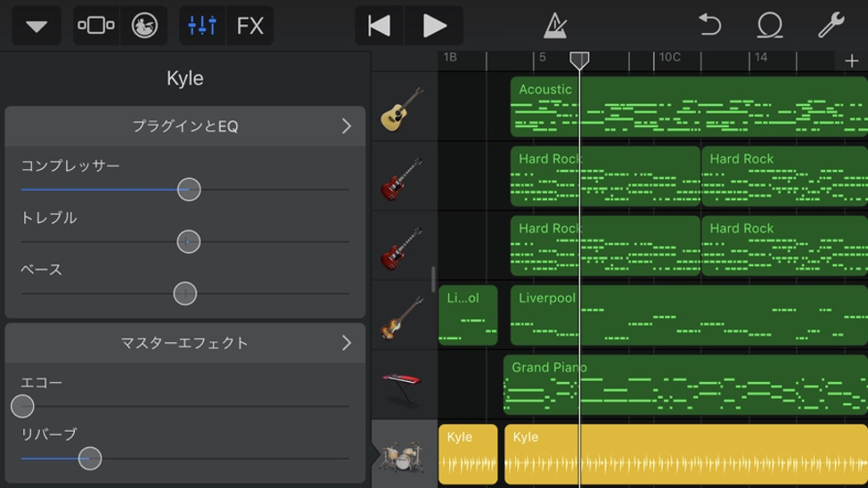Expand マスターエフェクト section
Screen dimensions: 868x488
184,343
